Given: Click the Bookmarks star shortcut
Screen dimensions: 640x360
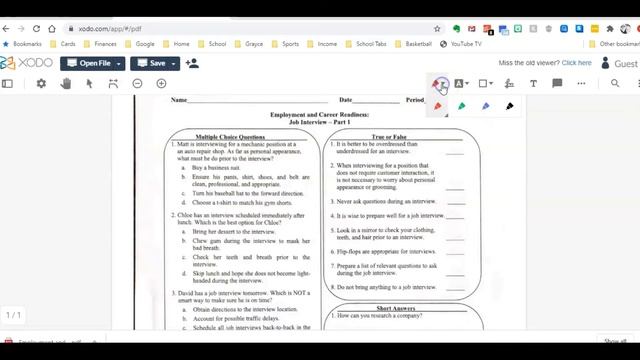Looking at the screenshot, I should 23,44.
